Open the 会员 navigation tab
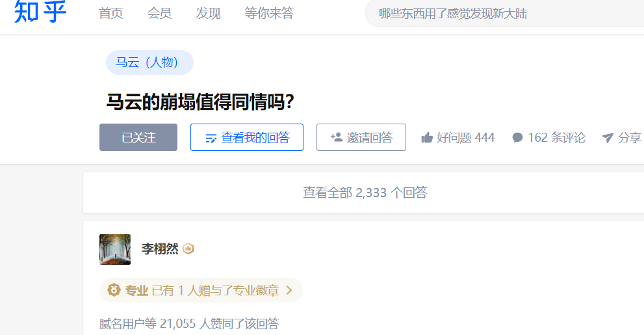The image size is (644, 335). (159, 13)
